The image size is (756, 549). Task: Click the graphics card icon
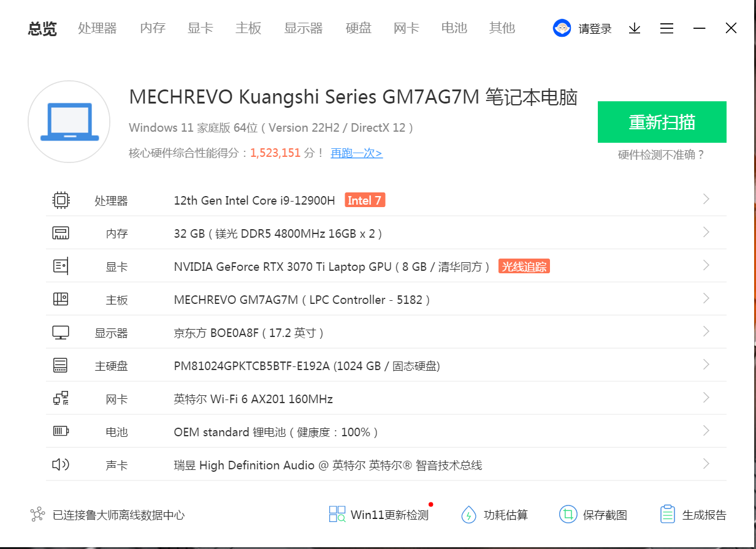[x=61, y=266]
